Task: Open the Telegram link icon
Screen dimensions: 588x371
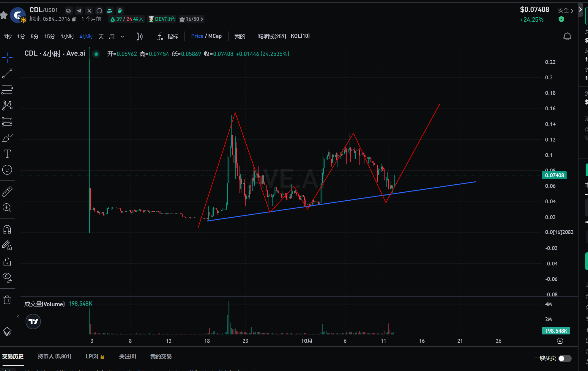Action: pyautogui.click(x=79, y=11)
